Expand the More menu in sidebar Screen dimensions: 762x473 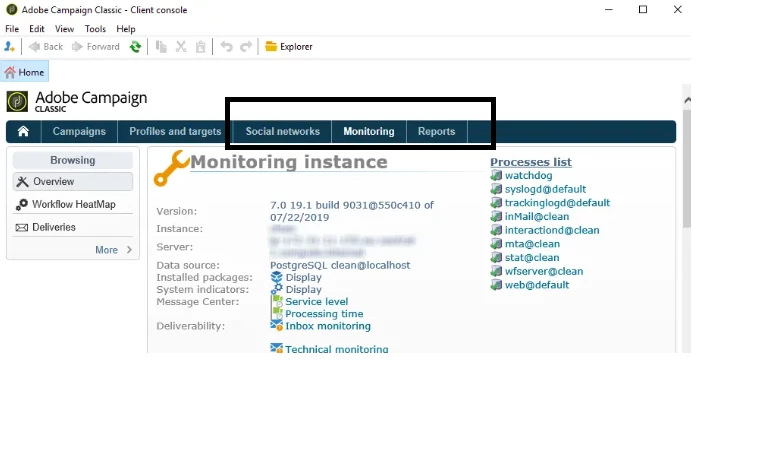point(113,250)
